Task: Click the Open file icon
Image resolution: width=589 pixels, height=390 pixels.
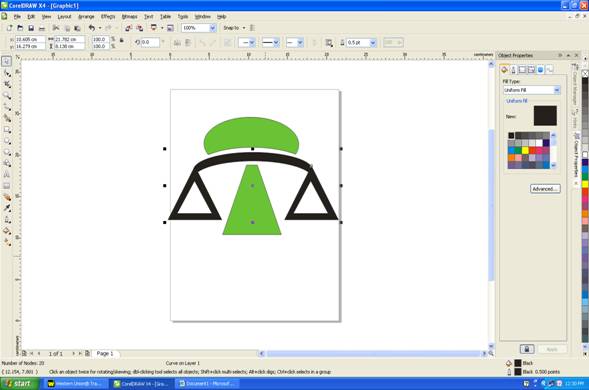Action: (x=20, y=28)
